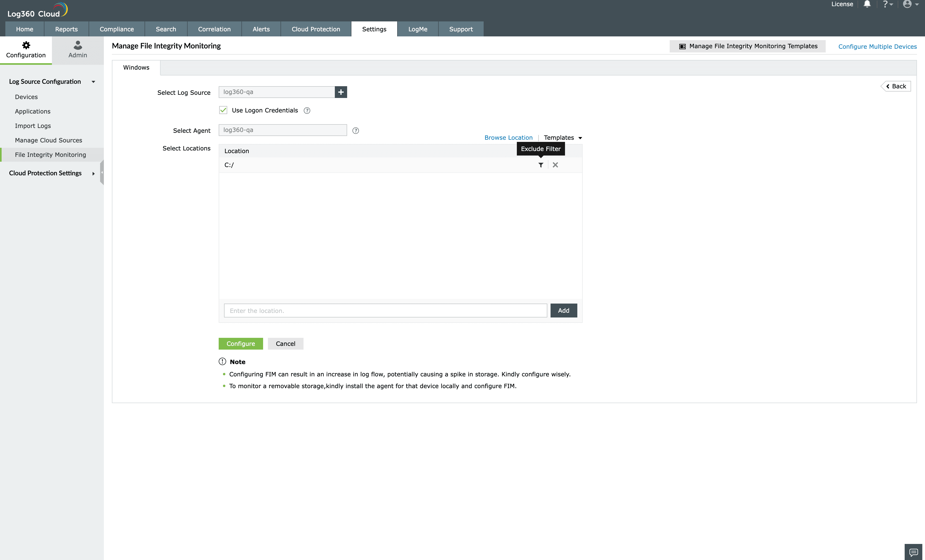Switch to the Correlation tab
The width and height of the screenshot is (925, 560).
pyautogui.click(x=214, y=29)
